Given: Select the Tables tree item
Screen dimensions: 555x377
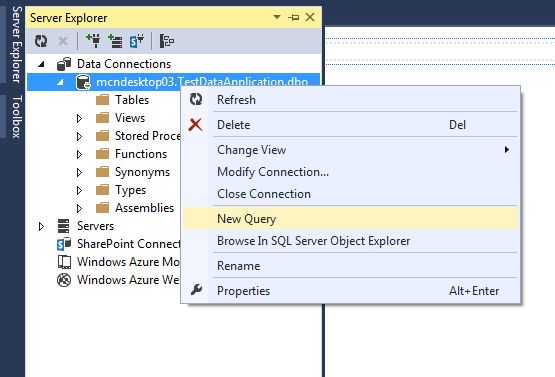Looking at the screenshot, I should [132, 100].
